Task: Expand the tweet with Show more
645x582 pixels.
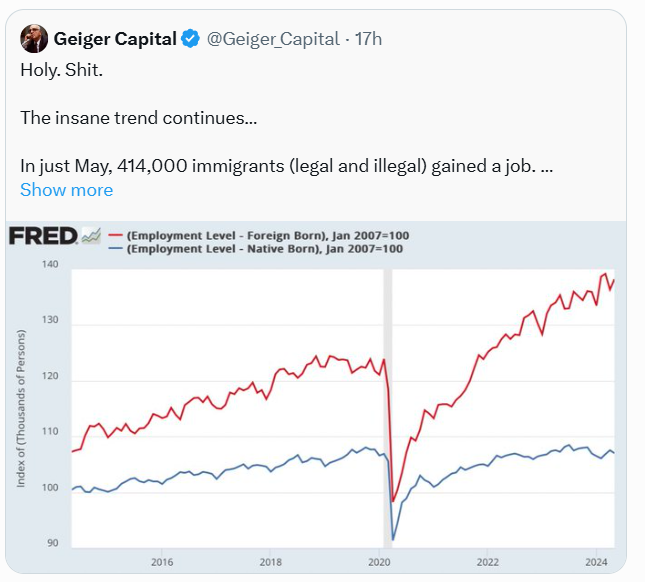Action: click(x=66, y=190)
